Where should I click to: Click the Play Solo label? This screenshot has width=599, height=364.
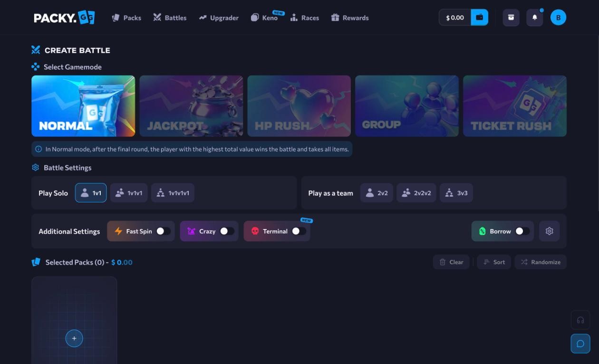coord(53,193)
